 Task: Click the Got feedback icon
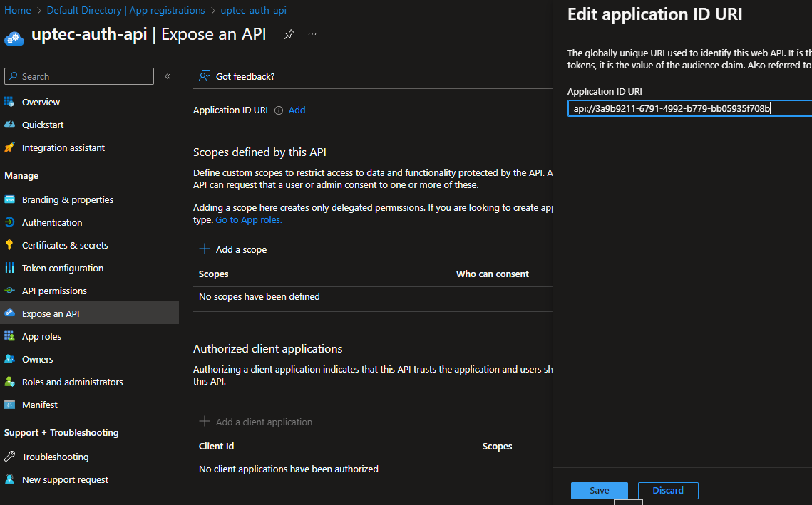pyautogui.click(x=205, y=76)
